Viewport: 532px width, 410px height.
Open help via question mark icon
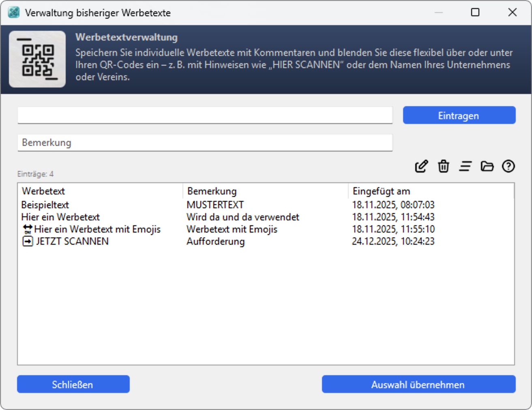tap(508, 166)
